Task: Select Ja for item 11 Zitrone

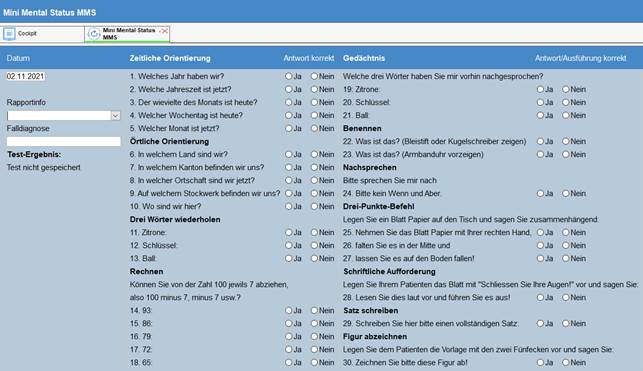Action: pos(289,232)
